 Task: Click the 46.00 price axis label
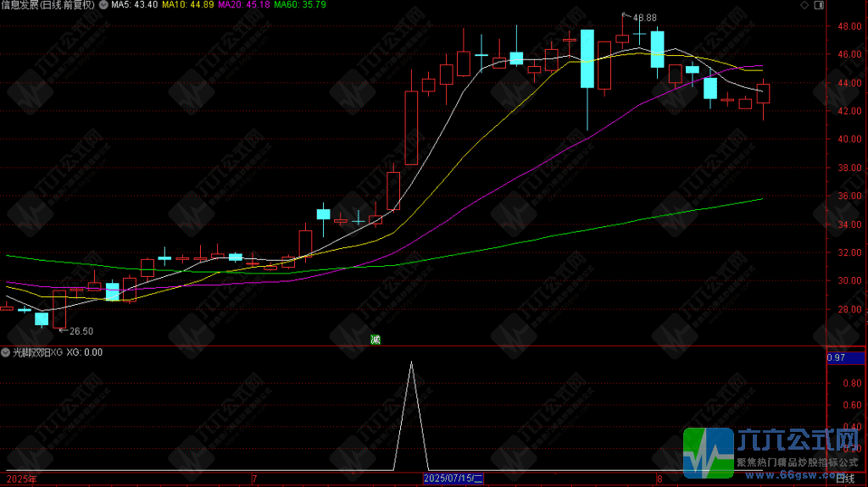point(849,55)
